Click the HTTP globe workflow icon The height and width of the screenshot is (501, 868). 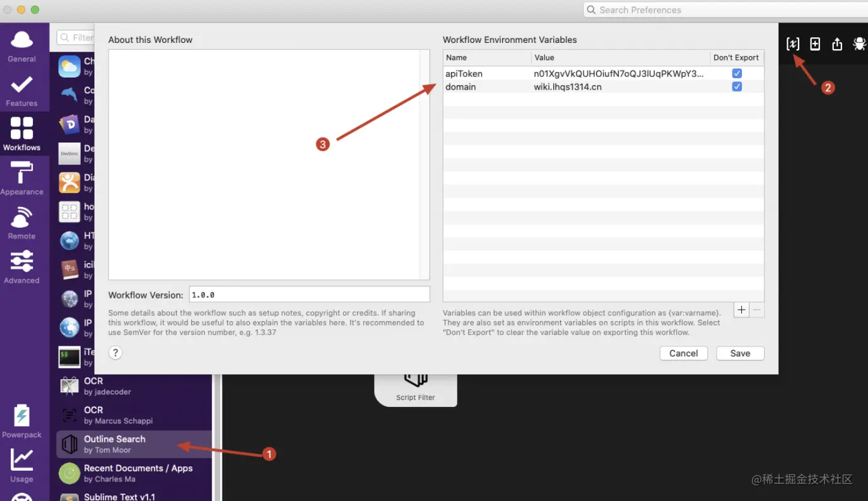(x=69, y=240)
